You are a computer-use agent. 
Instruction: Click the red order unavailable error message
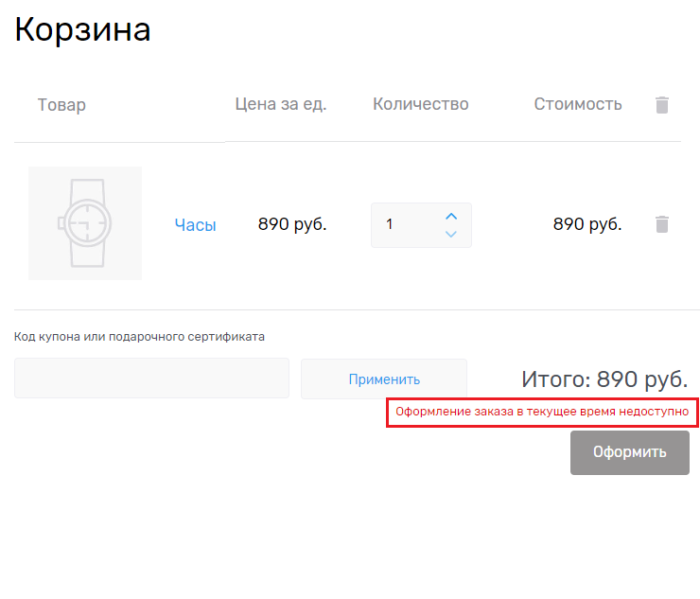(x=542, y=413)
